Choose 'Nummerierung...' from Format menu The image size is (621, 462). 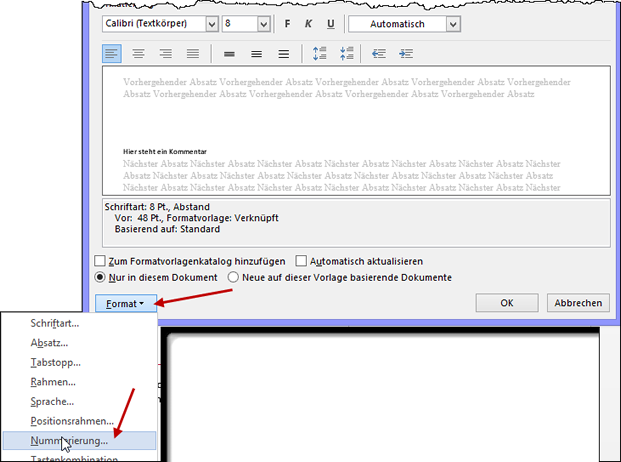(x=69, y=440)
